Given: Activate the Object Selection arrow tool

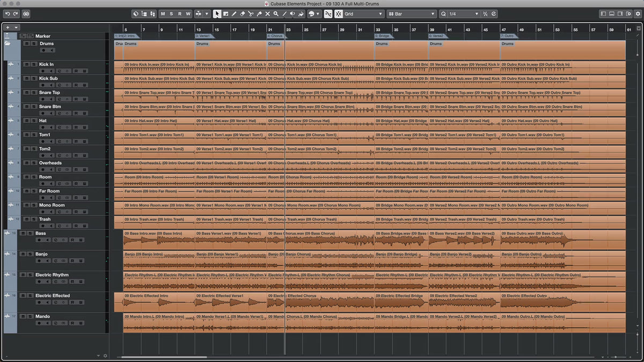Looking at the screenshot, I should coord(217,13).
